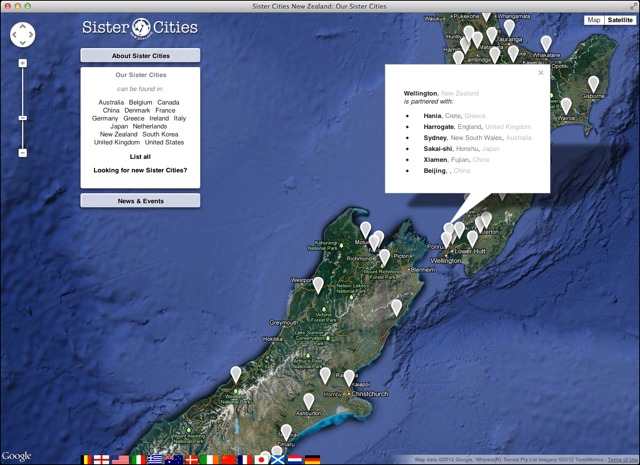The image size is (640, 465).
Task: Select the England flag
Action: coord(102,460)
